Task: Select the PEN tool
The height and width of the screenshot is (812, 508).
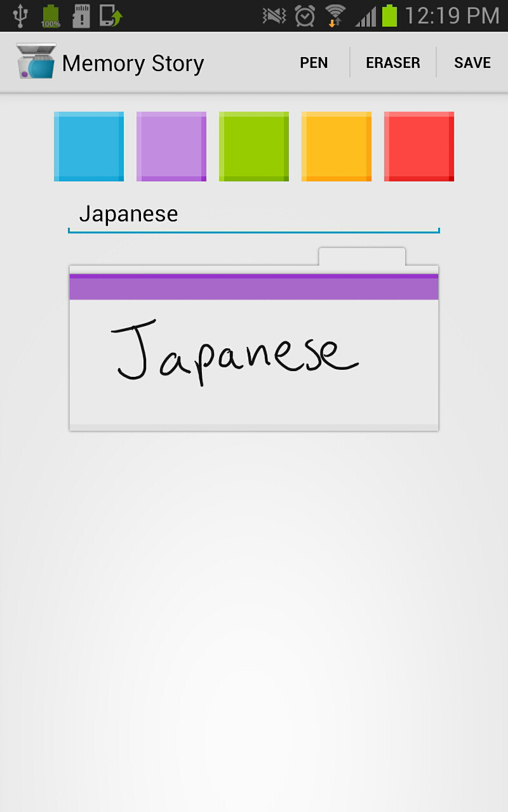Action: [x=314, y=63]
